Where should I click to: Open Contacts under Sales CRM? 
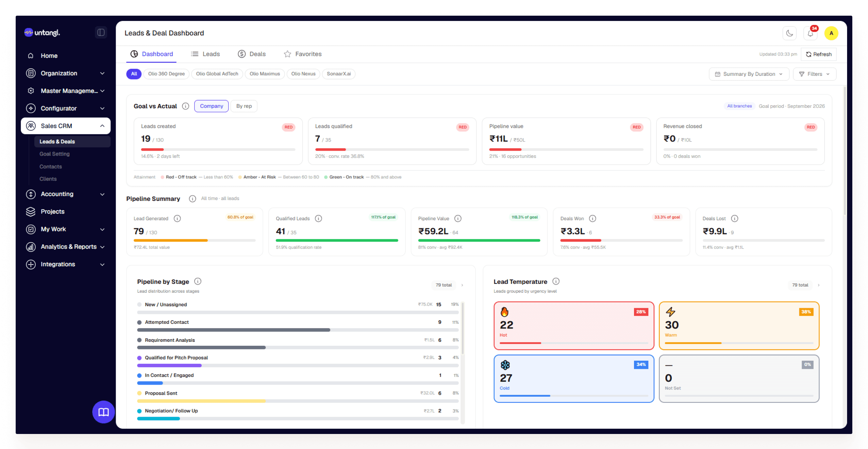click(x=51, y=167)
